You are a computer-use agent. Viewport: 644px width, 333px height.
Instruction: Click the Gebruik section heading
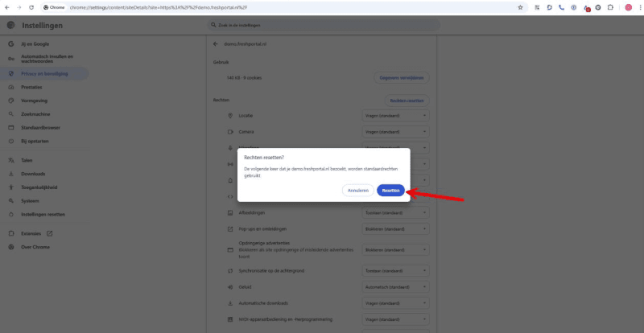tap(221, 62)
